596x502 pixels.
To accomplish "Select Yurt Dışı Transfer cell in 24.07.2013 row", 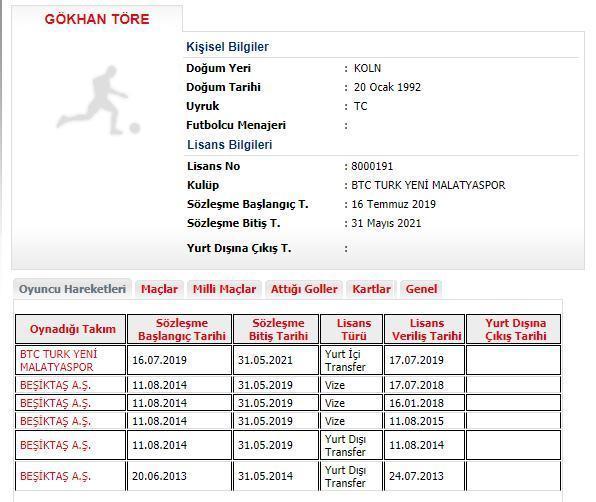I will pos(352,476).
